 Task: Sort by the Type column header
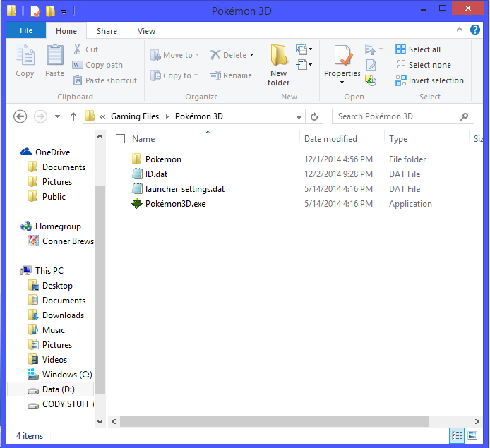(x=398, y=138)
